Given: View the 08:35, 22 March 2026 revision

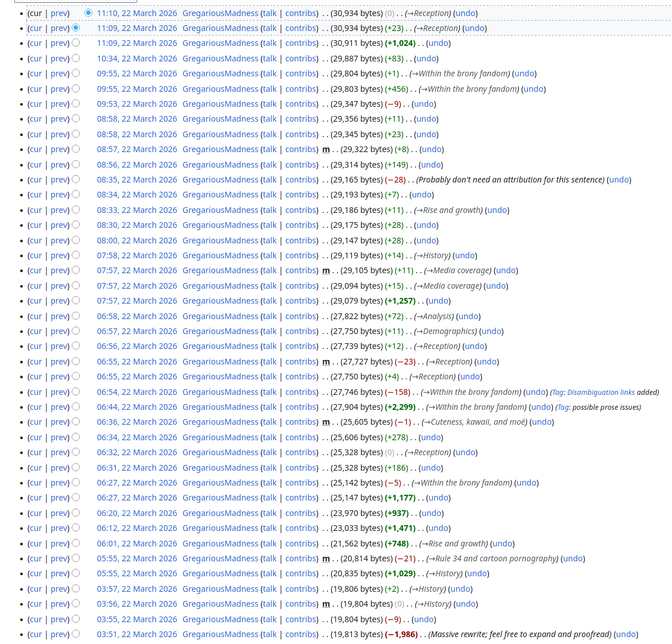Looking at the screenshot, I should [137, 180].
